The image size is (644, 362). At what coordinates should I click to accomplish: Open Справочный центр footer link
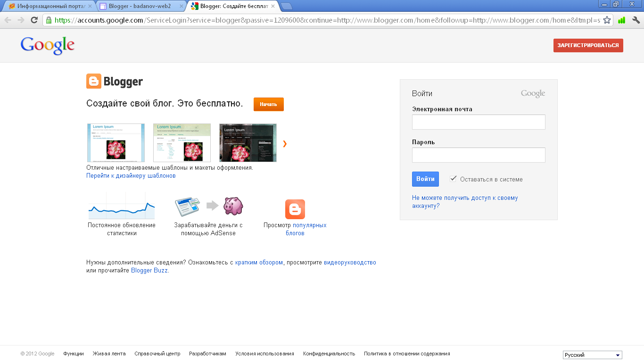point(157,354)
